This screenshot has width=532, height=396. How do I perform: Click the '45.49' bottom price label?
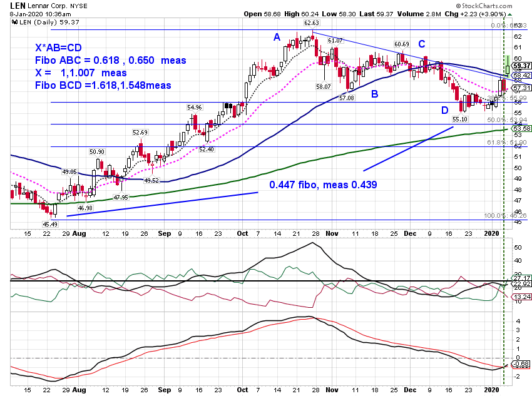pos(50,224)
